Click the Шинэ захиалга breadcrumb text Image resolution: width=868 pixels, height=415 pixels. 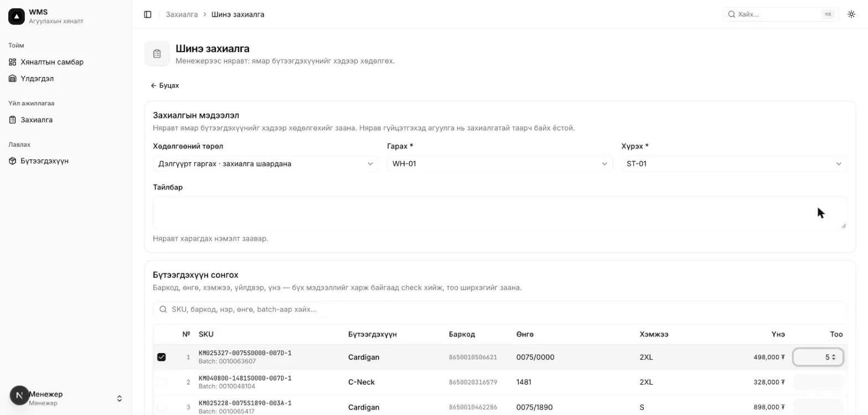click(238, 14)
